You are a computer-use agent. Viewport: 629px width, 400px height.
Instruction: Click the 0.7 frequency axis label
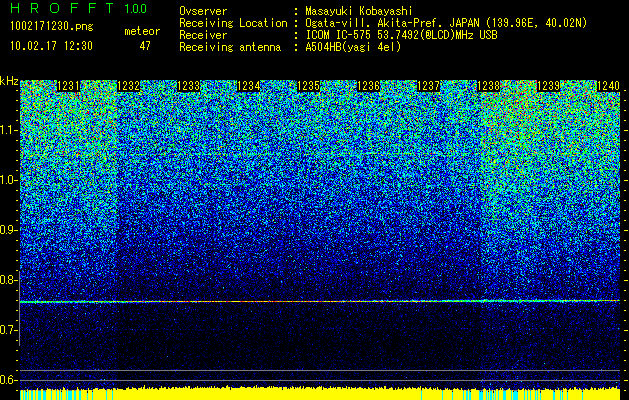(9, 330)
